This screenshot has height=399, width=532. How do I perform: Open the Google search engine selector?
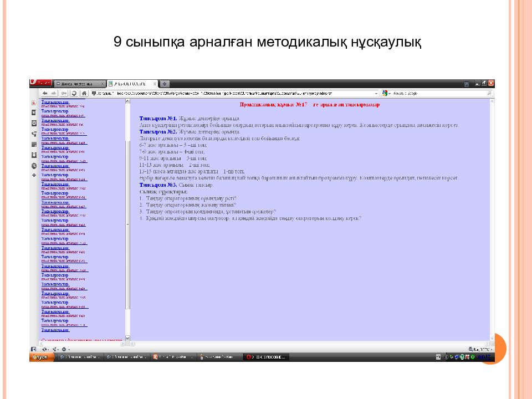[x=386, y=93]
